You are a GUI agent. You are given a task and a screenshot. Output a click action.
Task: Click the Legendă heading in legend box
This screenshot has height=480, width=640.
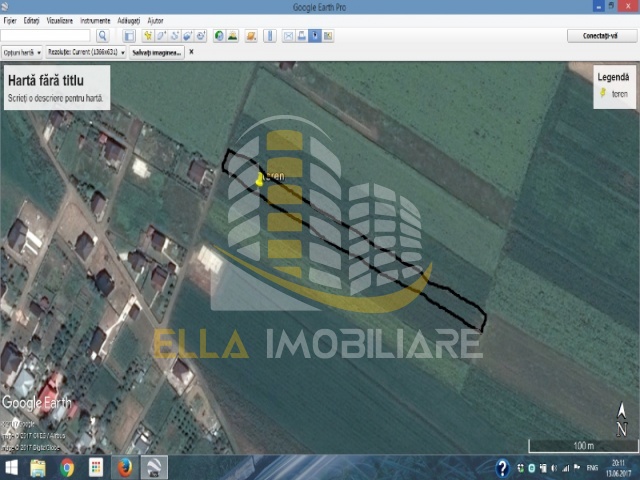[613, 77]
